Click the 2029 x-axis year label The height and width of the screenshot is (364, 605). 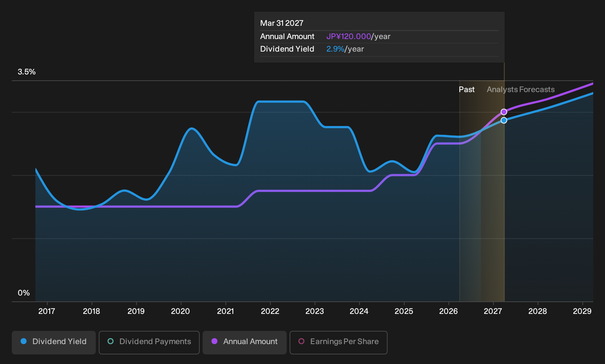coord(582,311)
